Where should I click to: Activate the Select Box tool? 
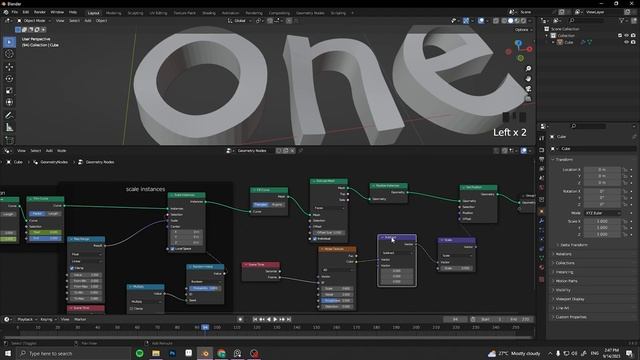click(x=9, y=42)
